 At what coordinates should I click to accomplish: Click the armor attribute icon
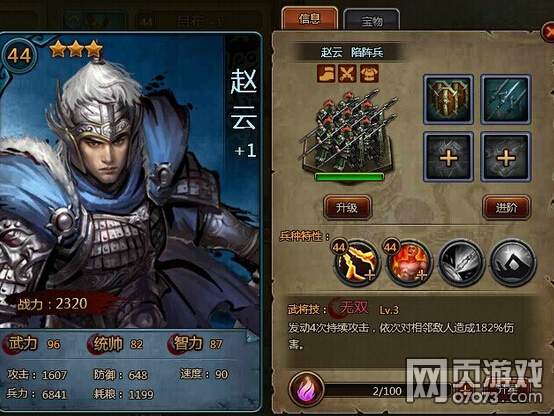coord(369,74)
